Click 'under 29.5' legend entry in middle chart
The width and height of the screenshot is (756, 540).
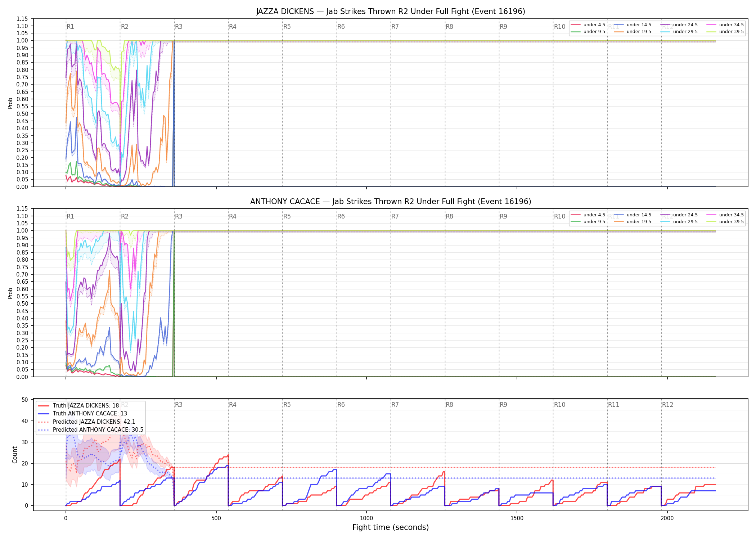(x=679, y=222)
